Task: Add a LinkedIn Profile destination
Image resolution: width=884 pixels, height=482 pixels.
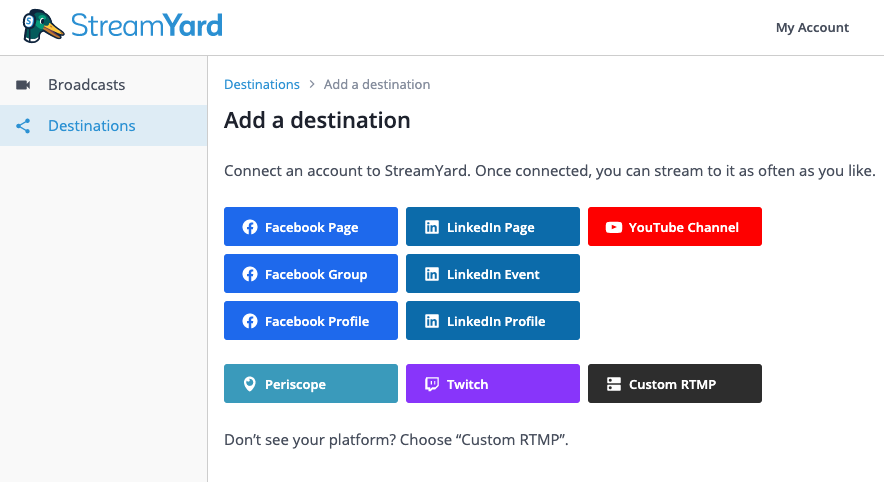Action: tap(493, 321)
